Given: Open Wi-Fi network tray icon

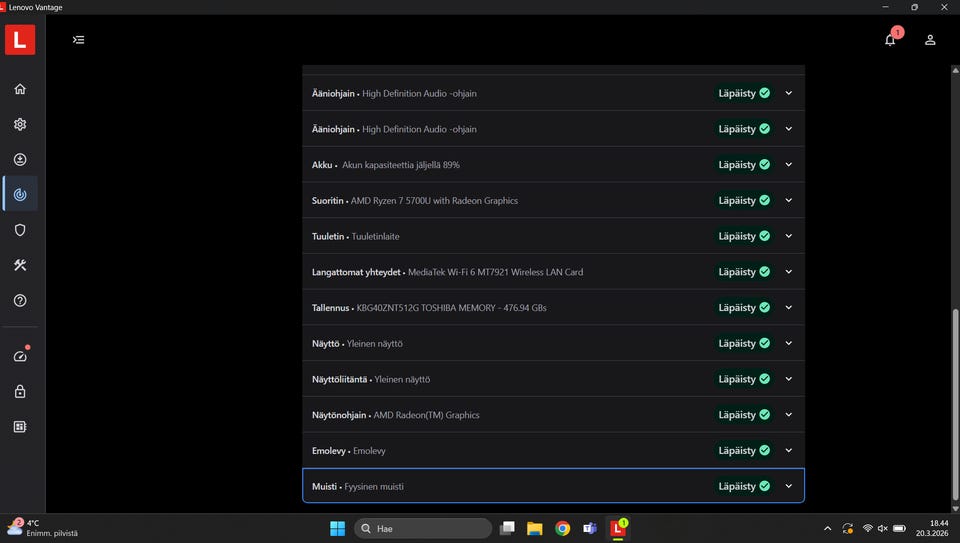Looking at the screenshot, I should 868,528.
